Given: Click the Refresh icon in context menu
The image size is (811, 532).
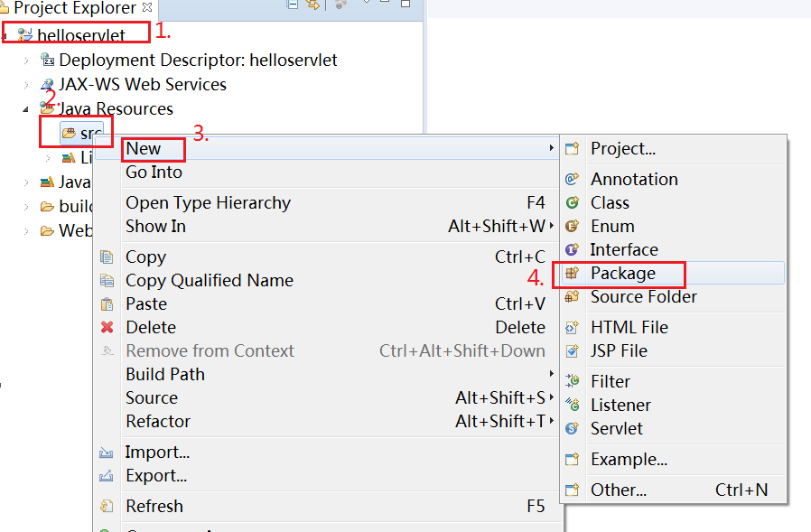Looking at the screenshot, I should (107, 507).
